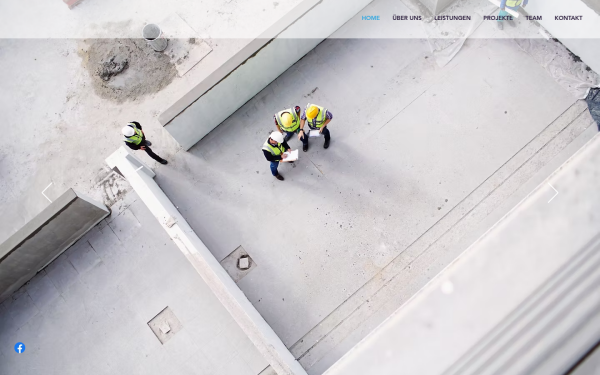The image size is (600, 375).
Task: Open the PROJEKTE section
Action: 498,18
